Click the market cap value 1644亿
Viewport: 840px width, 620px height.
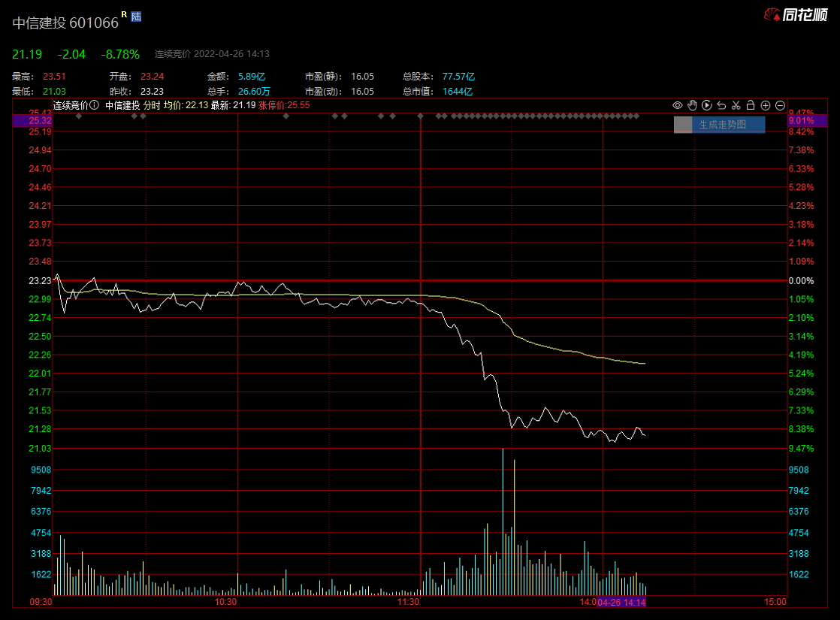(458, 92)
